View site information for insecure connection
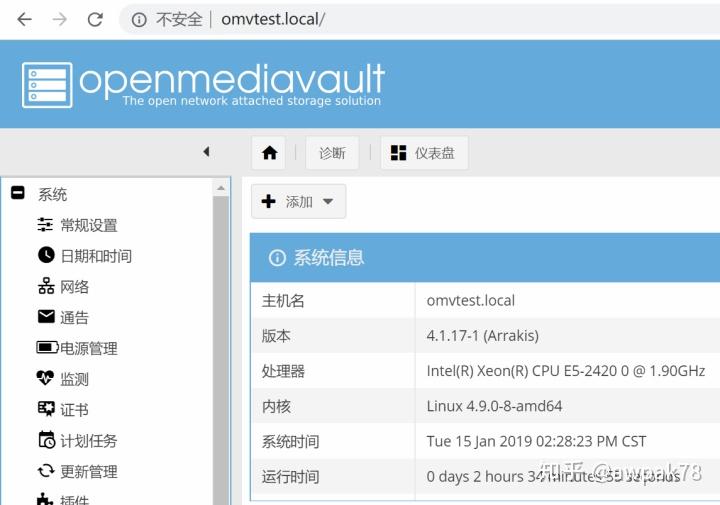 (x=139, y=20)
